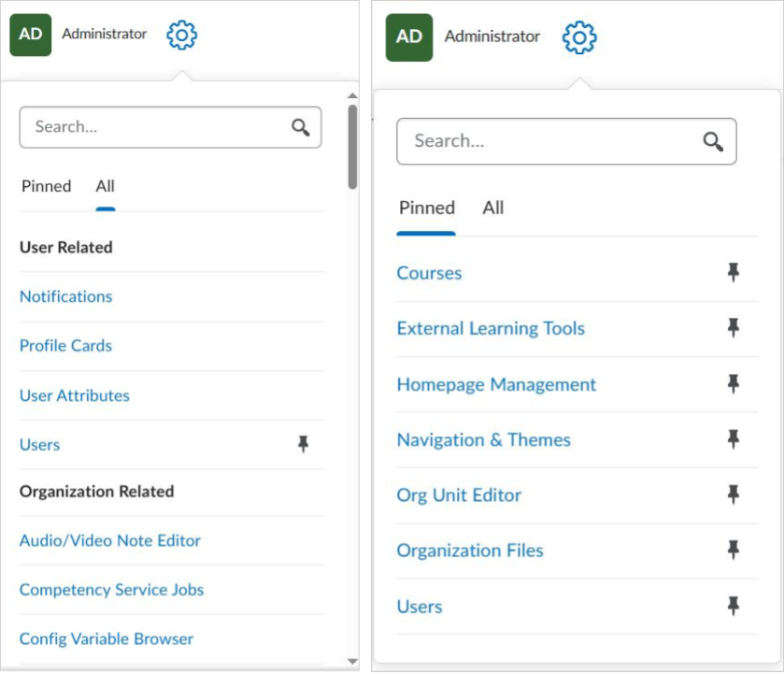Open the Audio/Video Note Editor link
The image size is (784, 674).
pyautogui.click(x=110, y=540)
